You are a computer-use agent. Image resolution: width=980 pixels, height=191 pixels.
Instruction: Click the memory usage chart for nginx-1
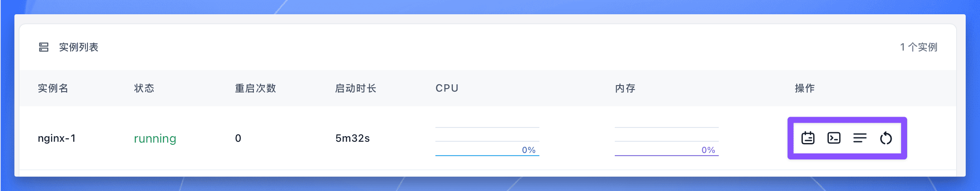pos(667,141)
